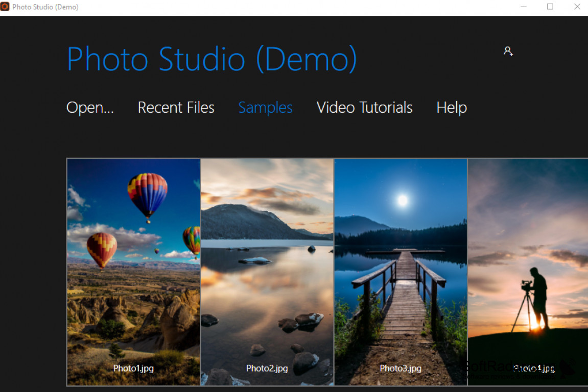Click the Photo Studio app icon in the title bar
The width and height of the screenshot is (588, 392).
(x=6, y=7)
